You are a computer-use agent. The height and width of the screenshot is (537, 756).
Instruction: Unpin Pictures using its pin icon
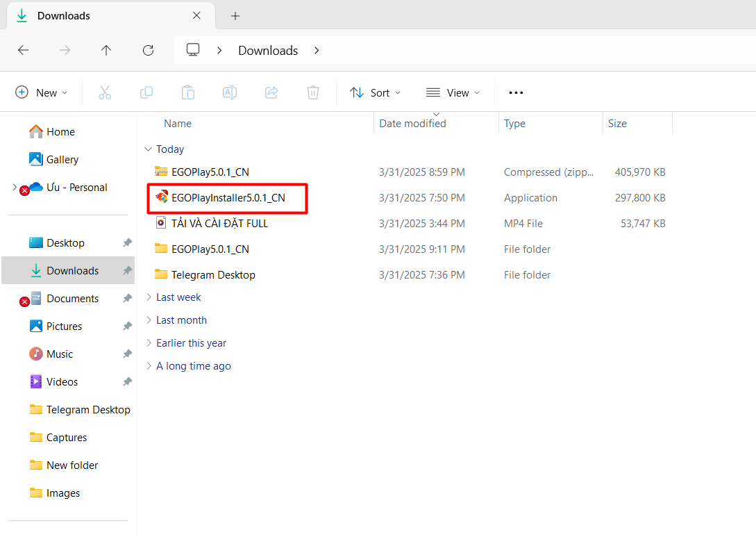pos(127,326)
